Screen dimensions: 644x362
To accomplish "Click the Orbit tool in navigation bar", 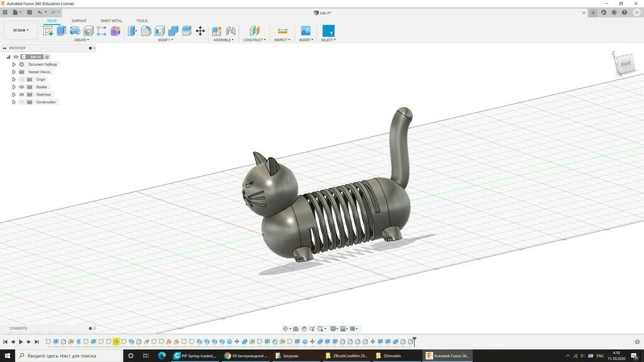I will tap(286, 329).
